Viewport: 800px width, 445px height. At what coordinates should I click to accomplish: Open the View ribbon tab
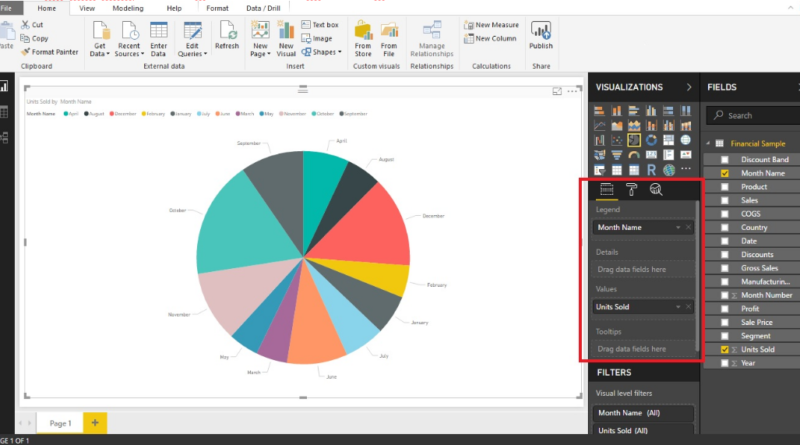87,7
